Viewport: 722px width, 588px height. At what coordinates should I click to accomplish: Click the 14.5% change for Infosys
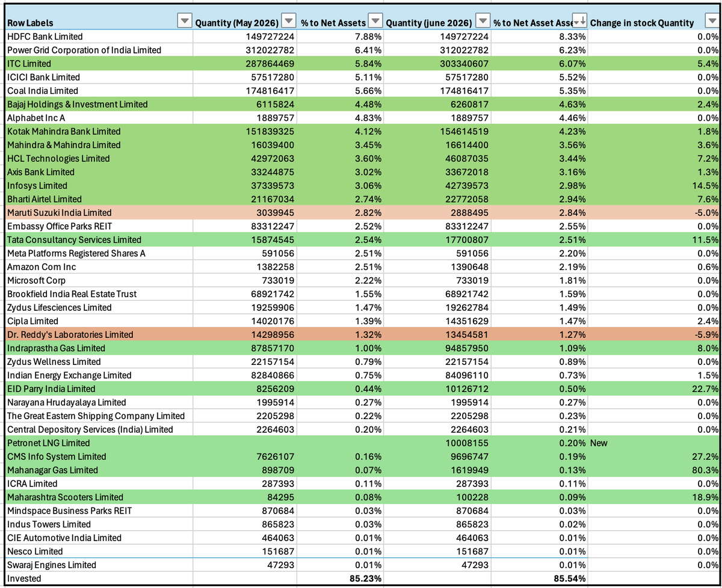click(x=653, y=185)
